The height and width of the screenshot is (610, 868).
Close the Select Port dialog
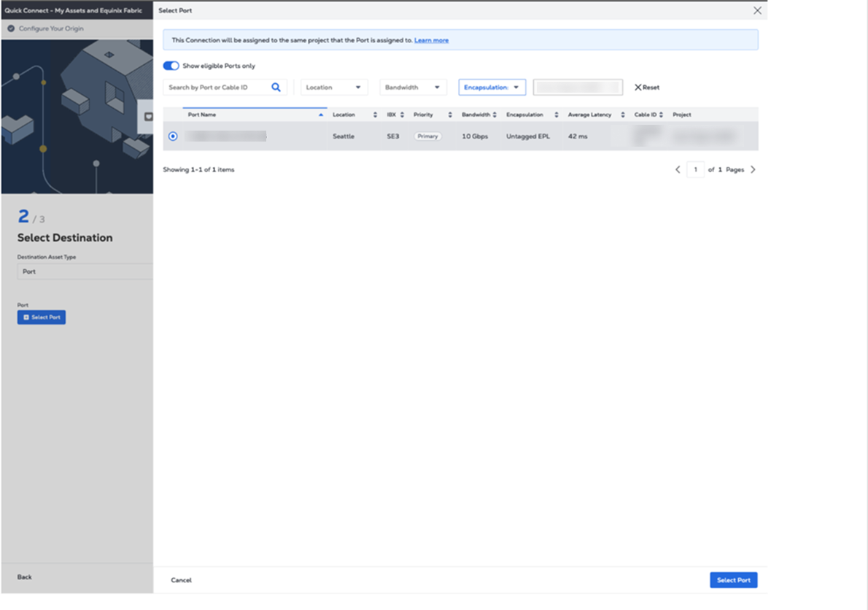pos(757,11)
